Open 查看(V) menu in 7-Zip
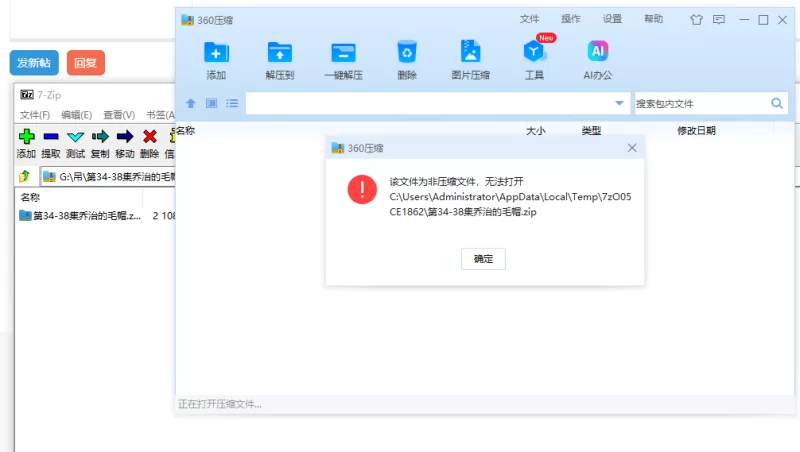This screenshot has height=452, width=800. pyautogui.click(x=119, y=115)
